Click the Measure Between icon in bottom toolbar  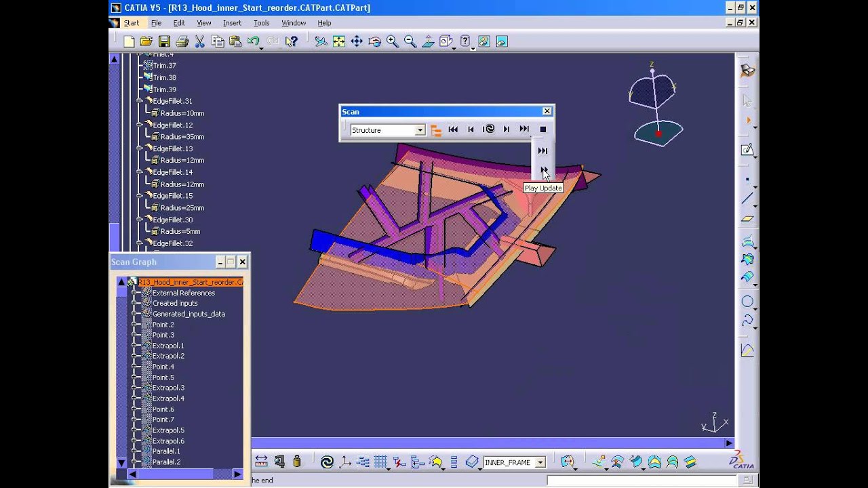(x=261, y=462)
